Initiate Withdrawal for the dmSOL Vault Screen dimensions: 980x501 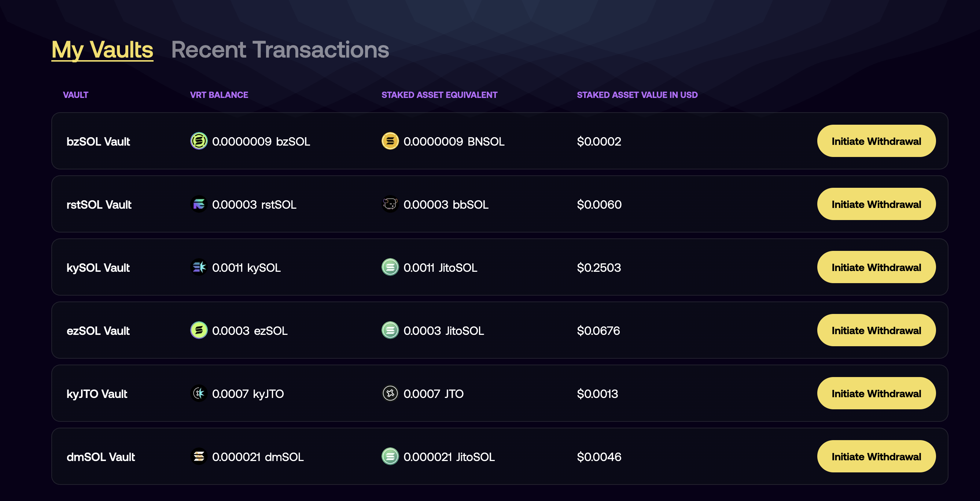click(876, 457)
